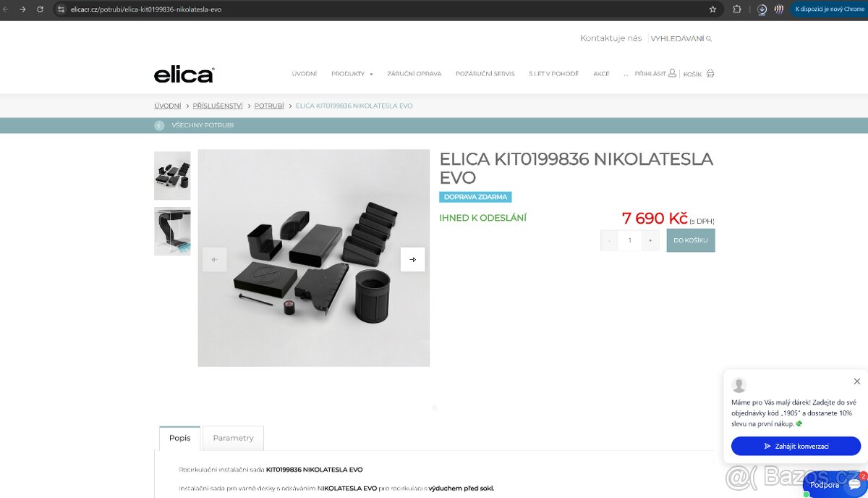Click the search magnifier icon beside VYHLEDÁVÁNÍ
The width and height of the screenshot is (868, 498).
709,39
